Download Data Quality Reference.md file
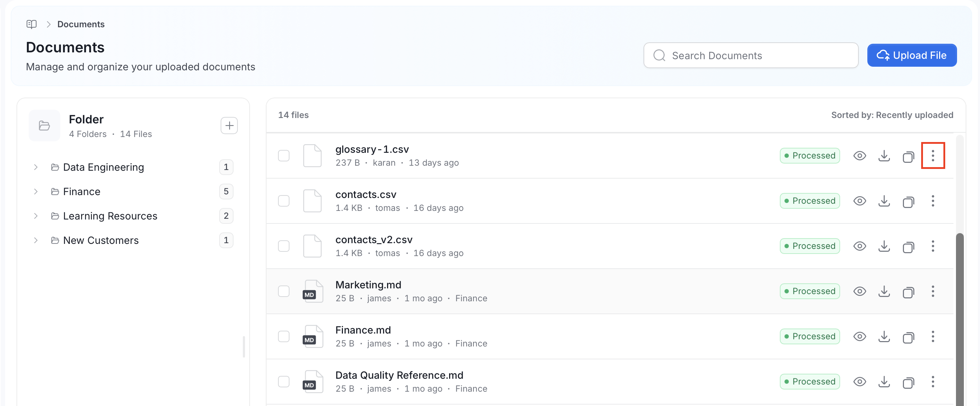980x406 pixels. [884, 382]
